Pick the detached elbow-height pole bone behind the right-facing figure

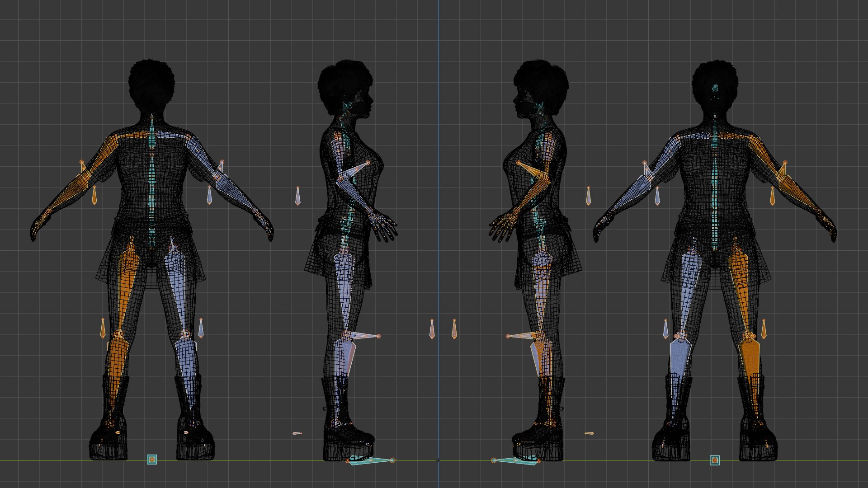tap(297, 196)
